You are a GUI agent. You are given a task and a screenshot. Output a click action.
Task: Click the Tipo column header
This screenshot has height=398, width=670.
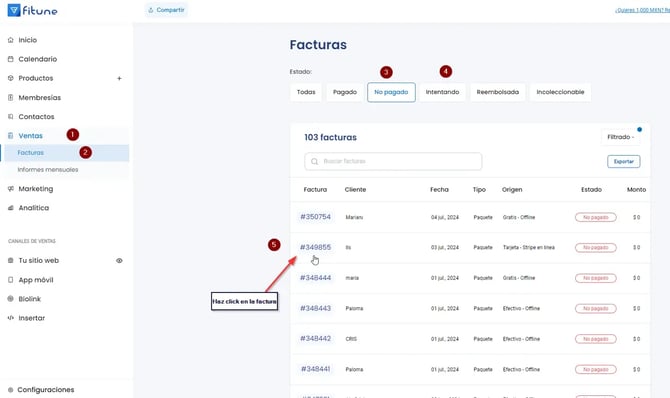(479, 189)
